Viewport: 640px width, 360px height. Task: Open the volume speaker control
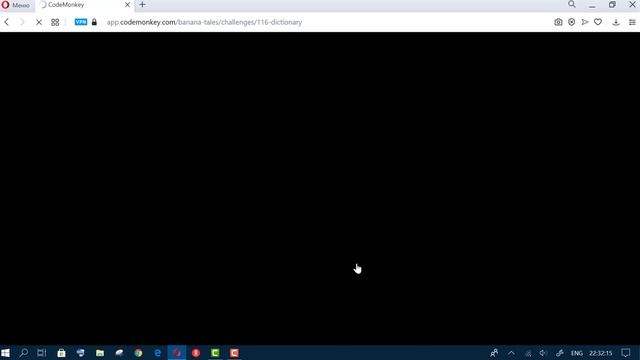[543, 353]
